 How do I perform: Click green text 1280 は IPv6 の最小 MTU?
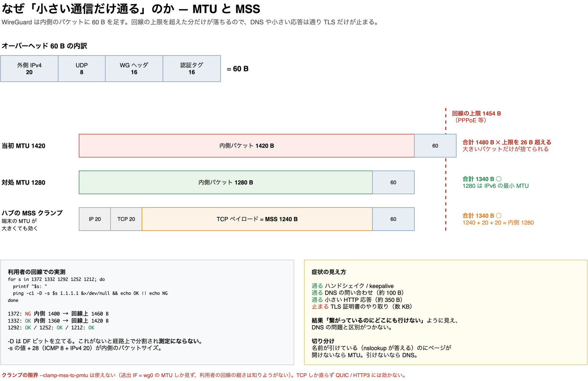coord(495,186)
